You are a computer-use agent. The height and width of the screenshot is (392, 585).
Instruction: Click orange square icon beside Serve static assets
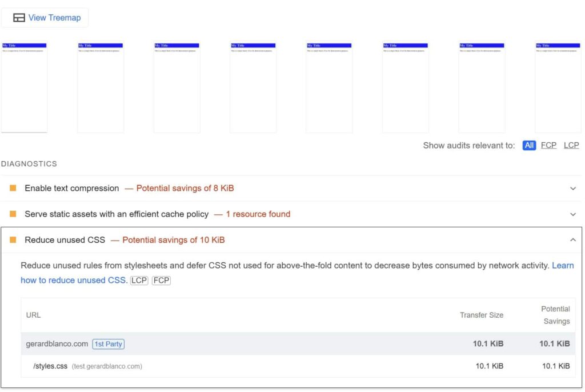13,214
